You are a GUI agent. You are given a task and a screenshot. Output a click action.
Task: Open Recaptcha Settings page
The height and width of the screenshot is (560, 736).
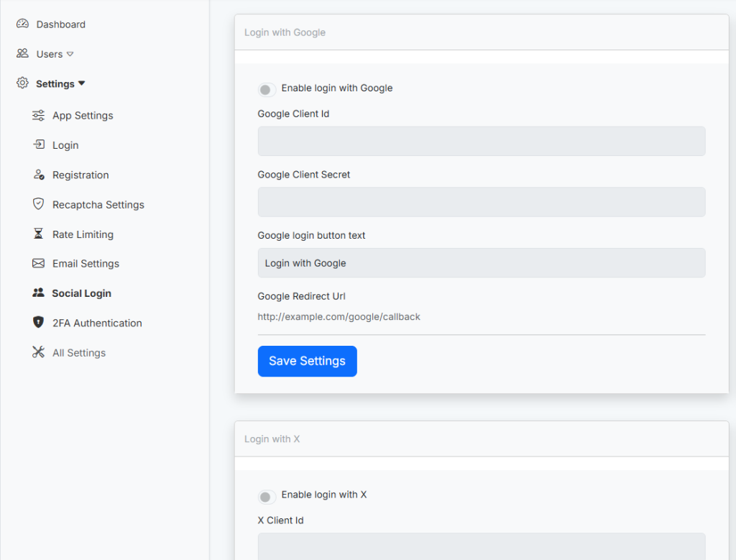(x=98, y=205)
